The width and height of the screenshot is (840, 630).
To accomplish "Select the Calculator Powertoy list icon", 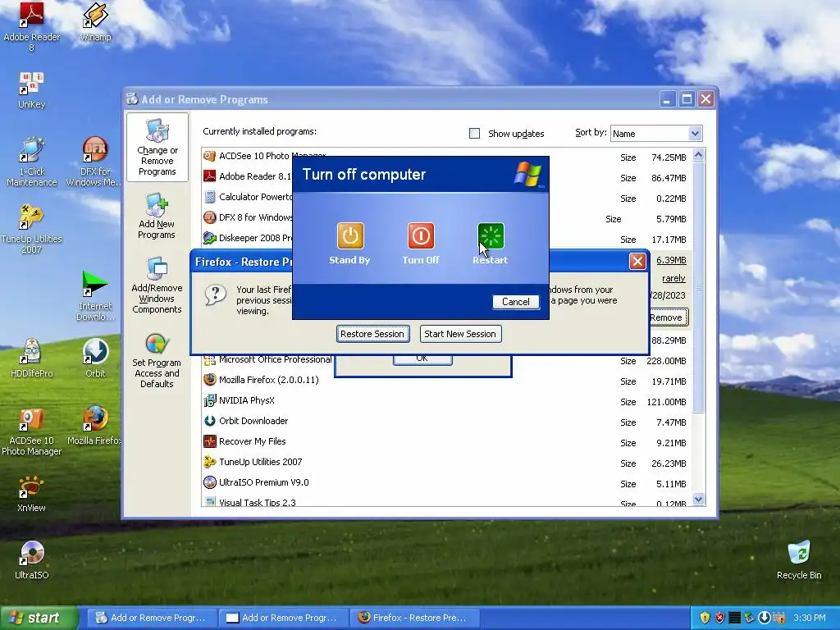I will point(209,197).
